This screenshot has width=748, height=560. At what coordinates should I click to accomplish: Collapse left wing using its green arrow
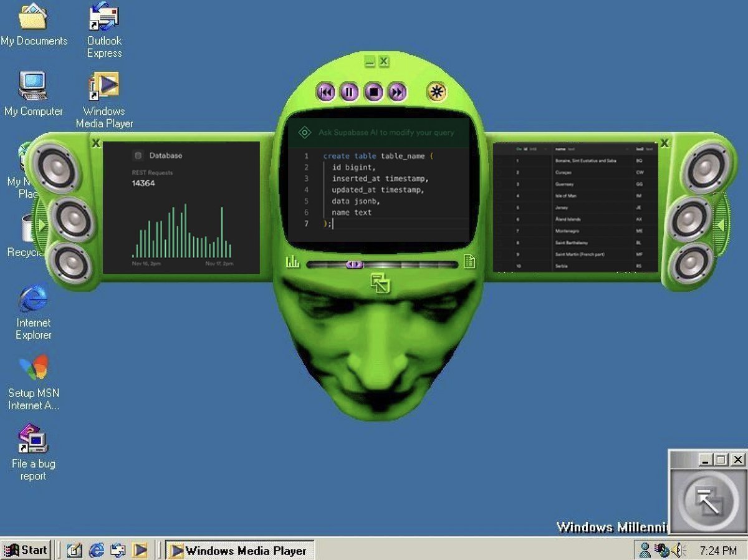pyautogui.click(x=41, y=224)
